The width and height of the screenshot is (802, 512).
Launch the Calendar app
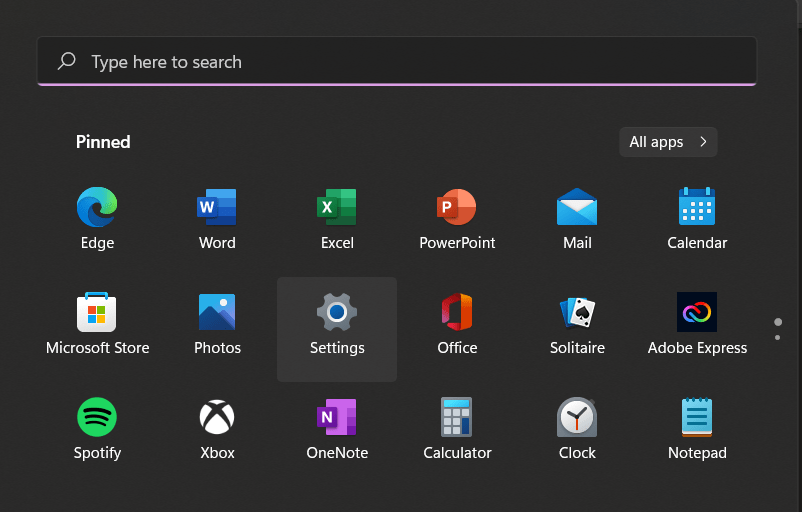click(x=697, y=208)
